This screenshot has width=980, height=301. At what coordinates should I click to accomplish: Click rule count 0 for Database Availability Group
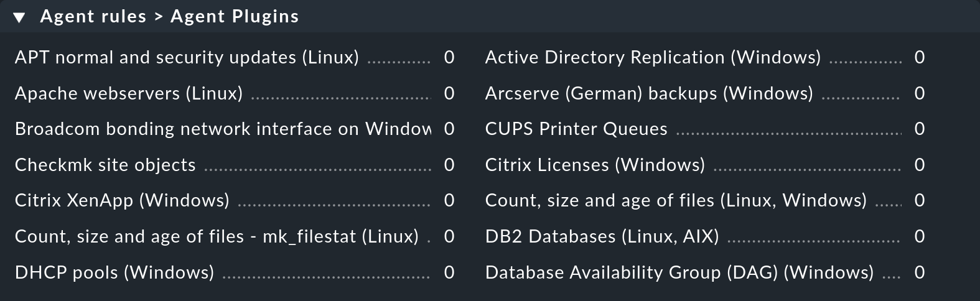click(x=920, y=272)
